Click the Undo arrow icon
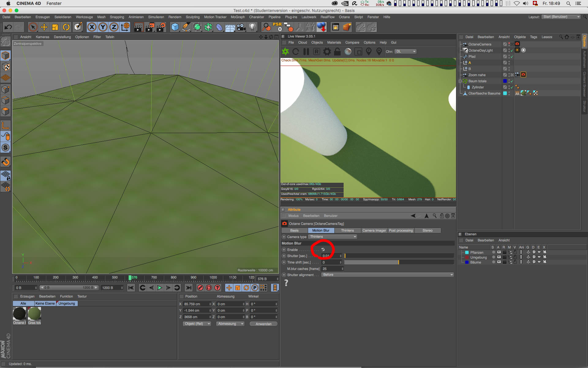The width and height of the screenshot is (588, 368). pos(8,27)
